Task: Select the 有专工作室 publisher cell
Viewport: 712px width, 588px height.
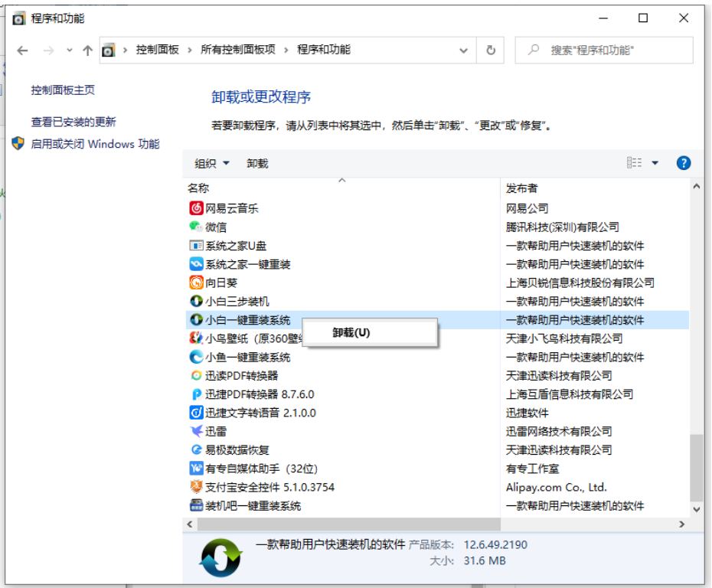Action: click(x=532, y=469)
